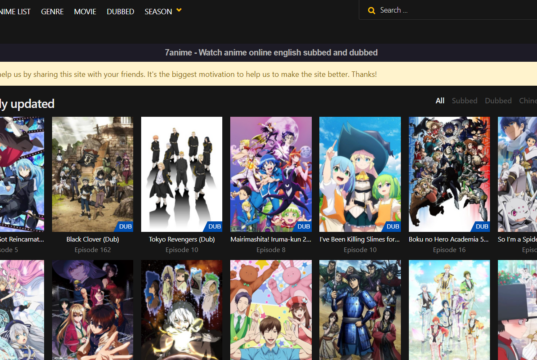Screen dimensions: 537x360
Task: Switch to the Dubbed filter tab
Action: pyautogui.click(x=498, y=101)
